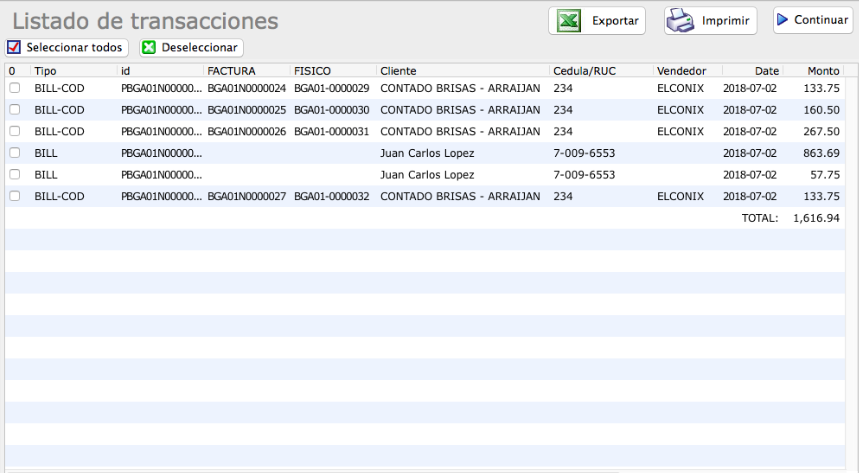
Task: Click the Continuar button label
Action: click(821, 20)
